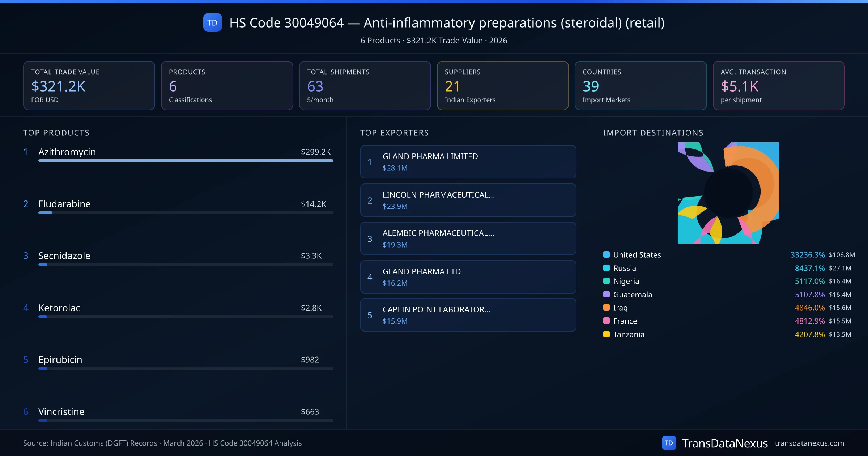
Task: Click the United States legend color square
Action: (607, 254)
